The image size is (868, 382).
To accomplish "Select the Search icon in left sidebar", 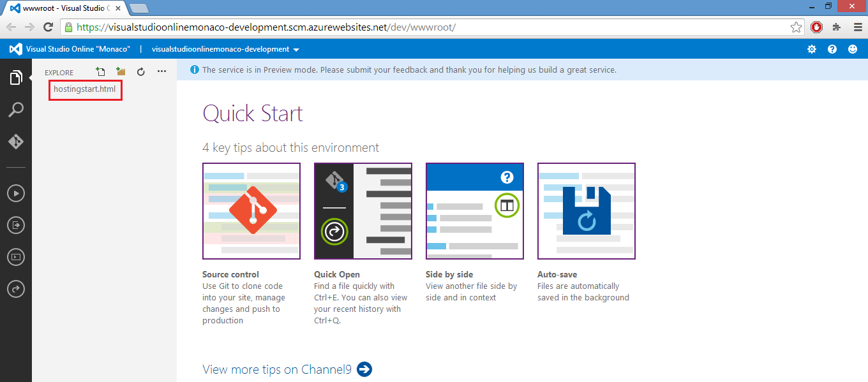I will [15, 109].
